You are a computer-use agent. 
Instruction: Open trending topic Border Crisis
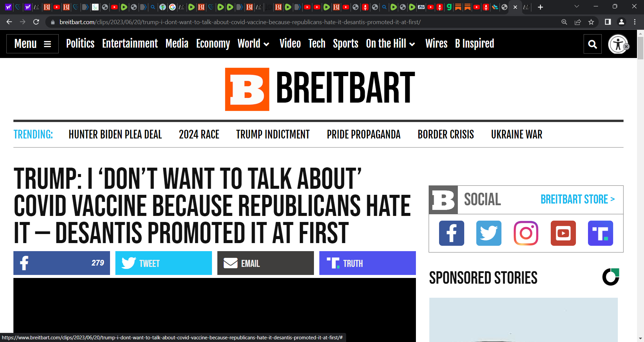click(x=446, y=134)
